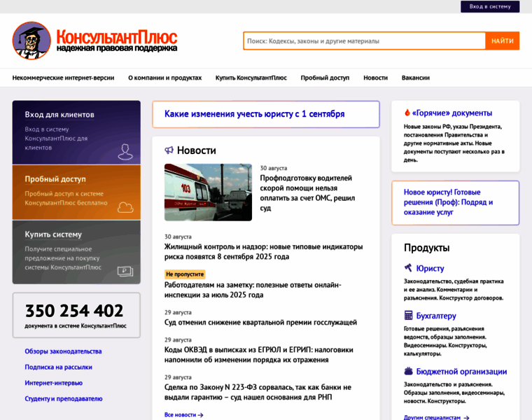
Task: Open the Бухгалтеру product link
Action: pyautogui.click(x=436, y=316)
